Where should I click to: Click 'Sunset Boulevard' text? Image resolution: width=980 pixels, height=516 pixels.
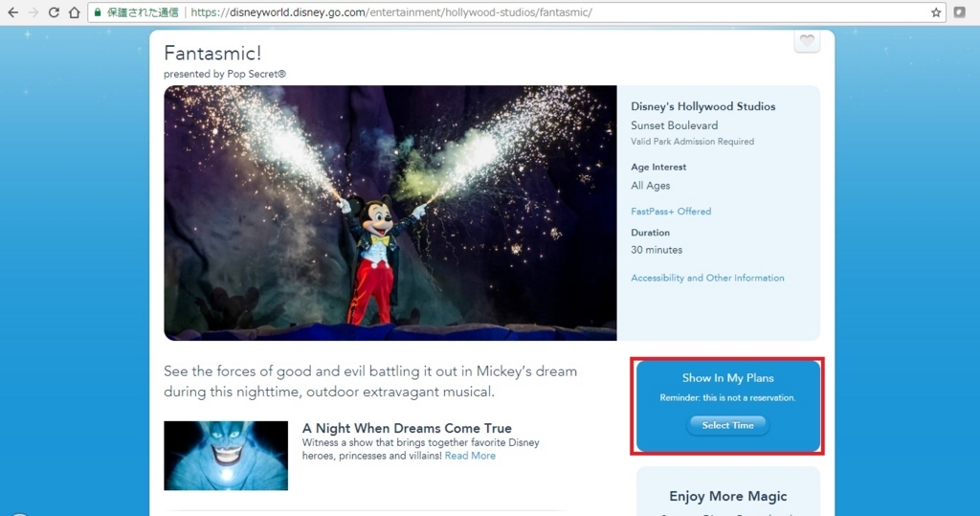pyautogui.click(x=675, y=125)
